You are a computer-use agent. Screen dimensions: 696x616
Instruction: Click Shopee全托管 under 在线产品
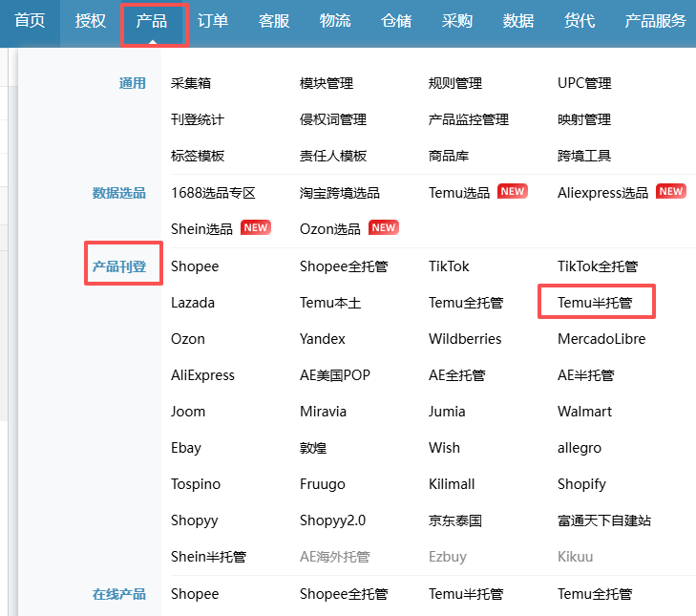[x=343, y=594]
